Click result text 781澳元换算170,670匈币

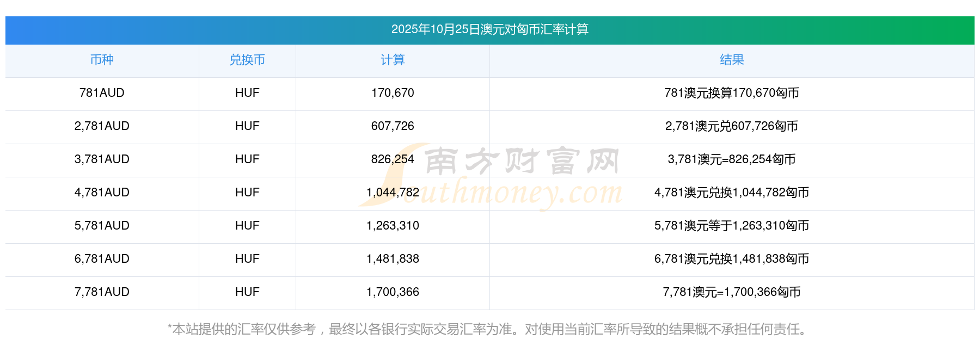(x=731, y=93)
